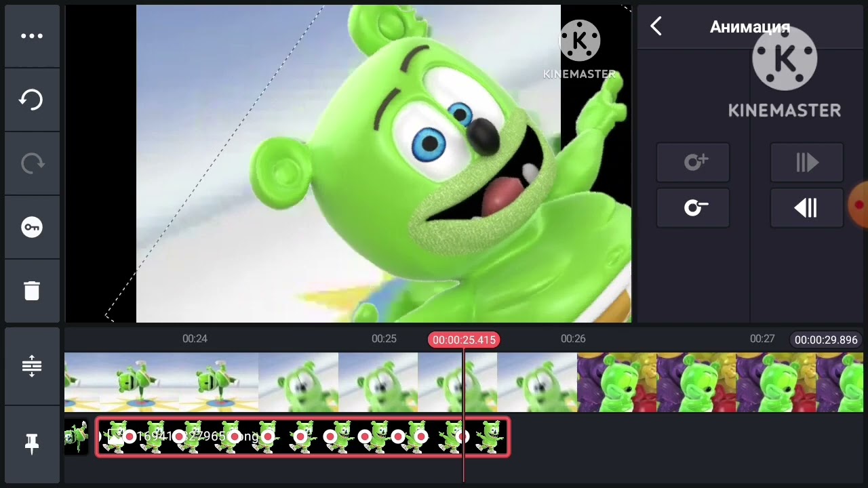Redo the reverted edit
The width and height of the screenshot is (868, 488).
click(32, 163)
